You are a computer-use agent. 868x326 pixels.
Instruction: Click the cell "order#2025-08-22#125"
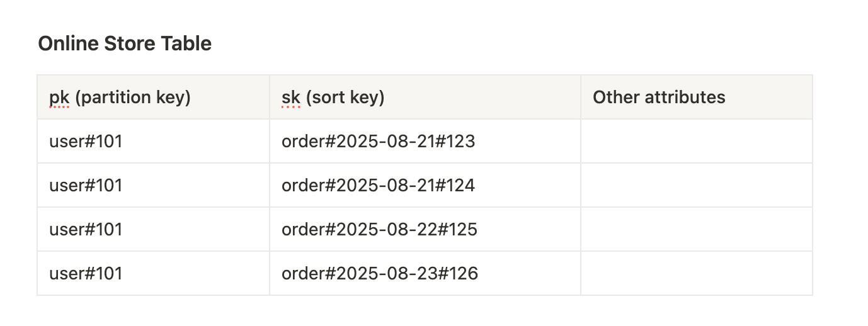pos(425,229)
